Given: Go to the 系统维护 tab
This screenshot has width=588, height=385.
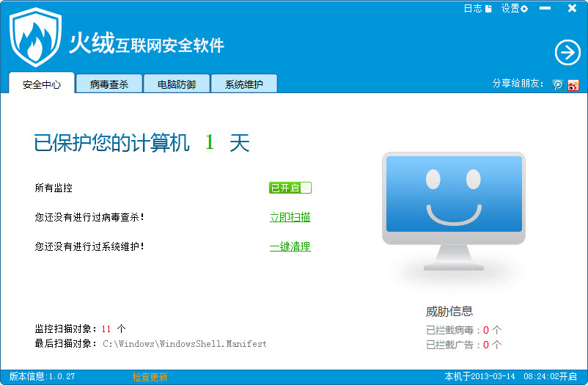Looking at the screenshot, I should tap(244, 84).
